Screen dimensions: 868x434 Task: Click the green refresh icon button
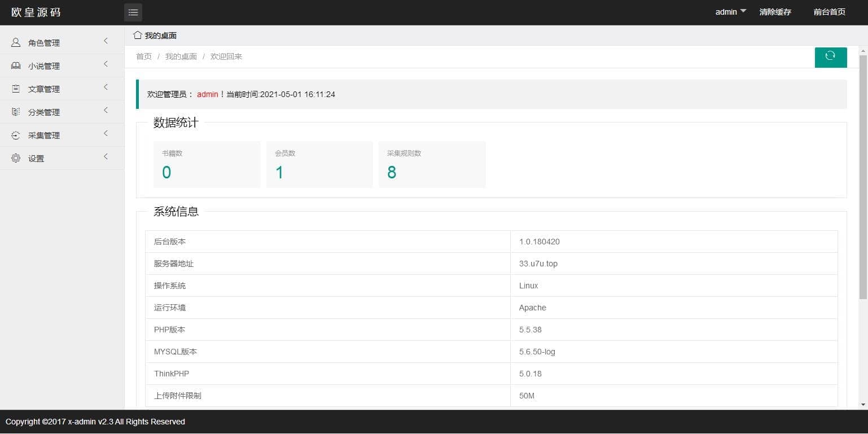[x=830, y=56]
